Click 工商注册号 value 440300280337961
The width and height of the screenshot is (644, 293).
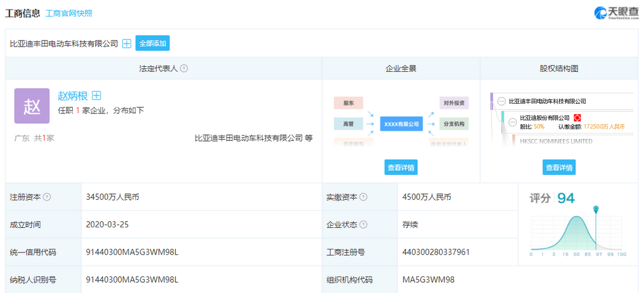point(436,252)
